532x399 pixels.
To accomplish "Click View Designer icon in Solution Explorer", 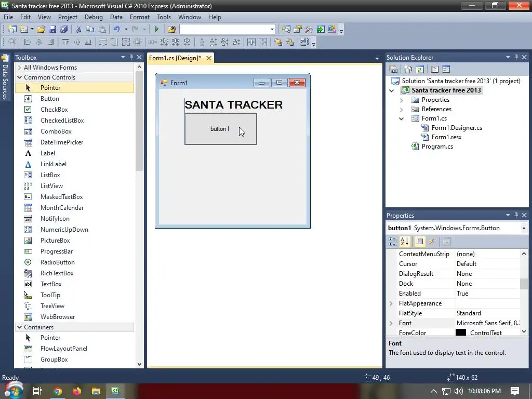I will tap(446, 69).
